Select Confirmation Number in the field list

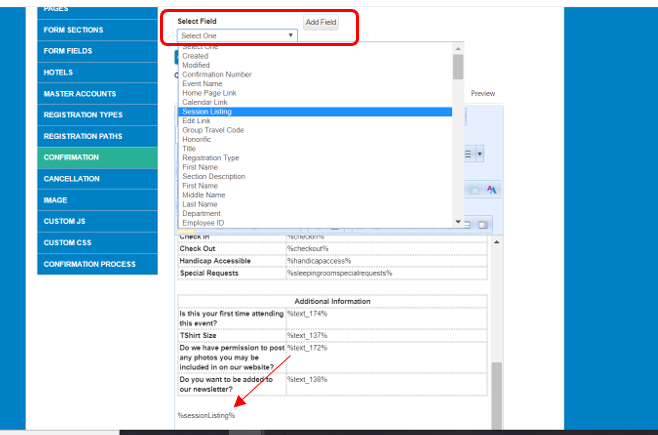tap(217, 74)
